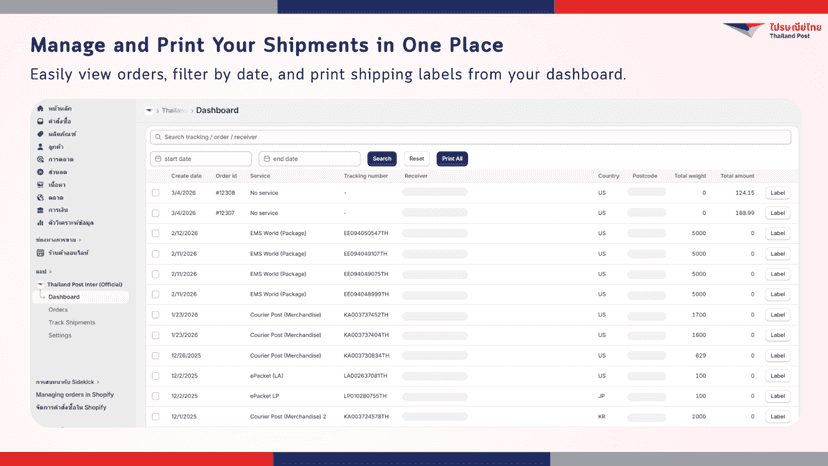Viewport: 828px width, 466px height.
Task: Expand the sales channels section chevron
Action: (x=80, y=240)
